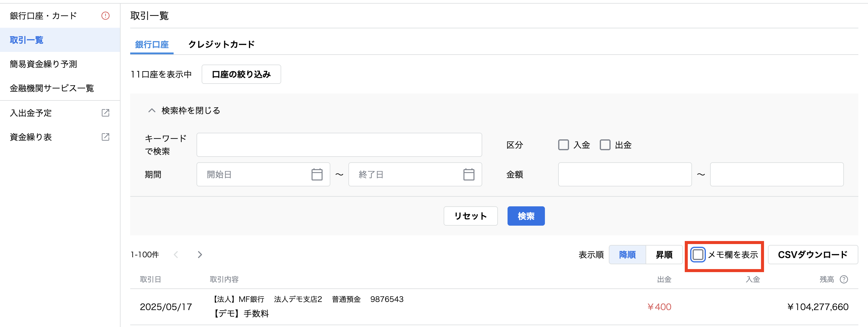868x327 pixels.
Task: Click the 終了日 date field
Action: pyautogui.click(x=415, y=174)
